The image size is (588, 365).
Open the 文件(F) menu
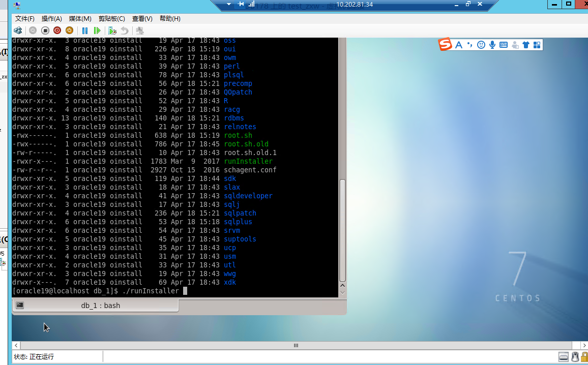click(x=25, y=18)
